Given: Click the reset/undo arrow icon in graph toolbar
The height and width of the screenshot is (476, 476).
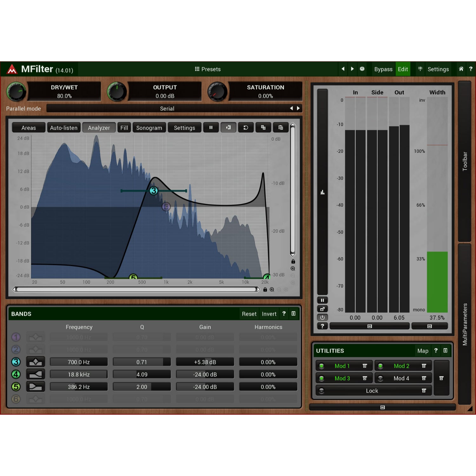Looking at the screenshot, I should click(246, 128).
